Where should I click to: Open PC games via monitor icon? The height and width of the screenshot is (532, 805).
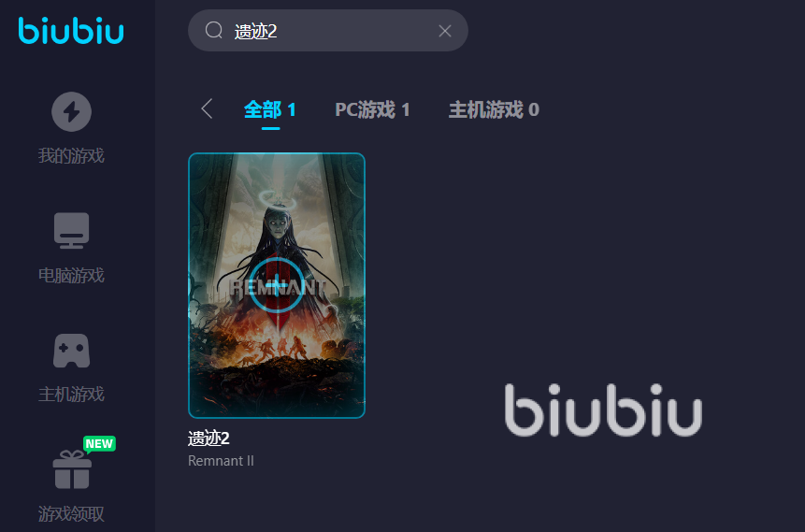pos(71,231)
